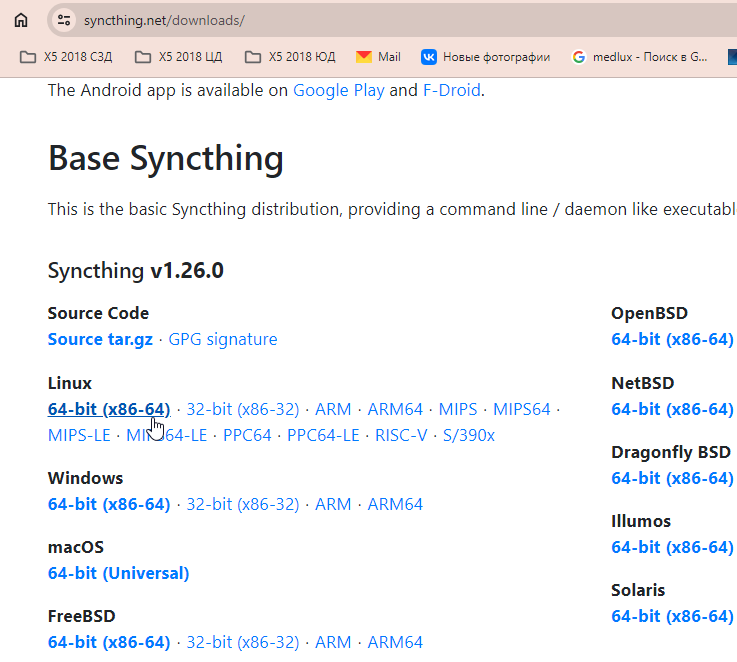
Task: Download FreeBSD ARM64 build
Action: coord(395,643)
